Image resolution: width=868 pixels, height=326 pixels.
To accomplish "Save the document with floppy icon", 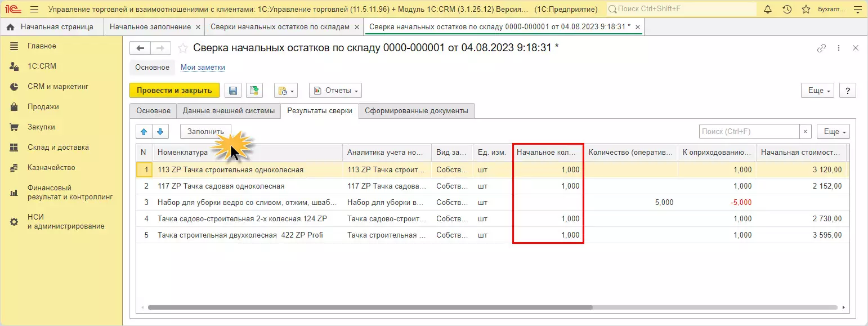I will [x=234, y=90].
